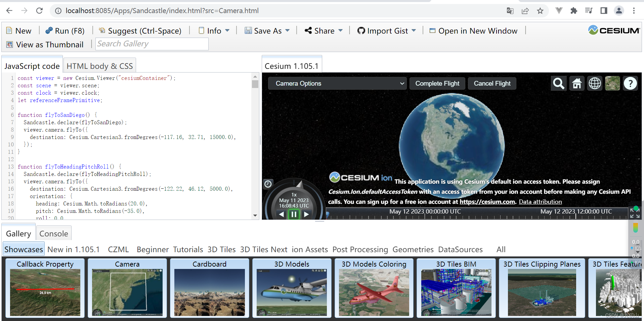Toggle browser side panel icon
The height and width of the screenshot is (321, 644).
[604, 11]
